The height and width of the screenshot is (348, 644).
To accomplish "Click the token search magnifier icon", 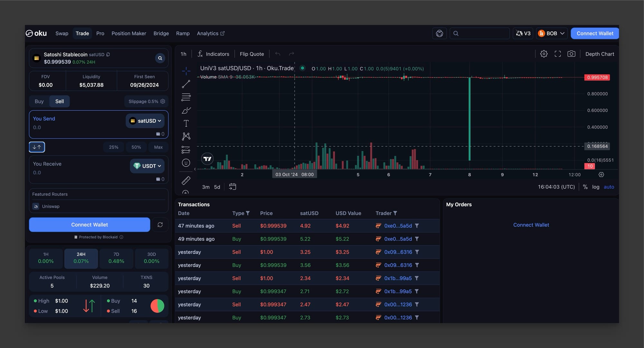I will click(x=160, y=58).
